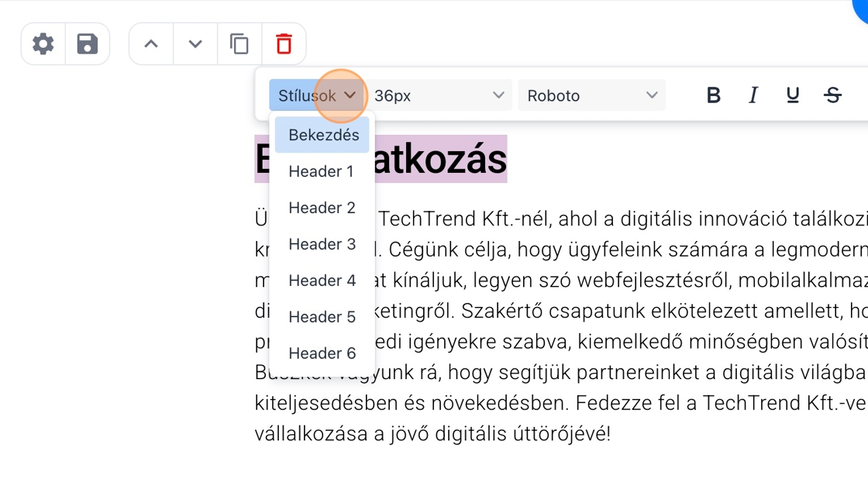Move block up with chevron-up icon
The height and width of the screenshot is (486, 868).
click(x=151, y=44)
